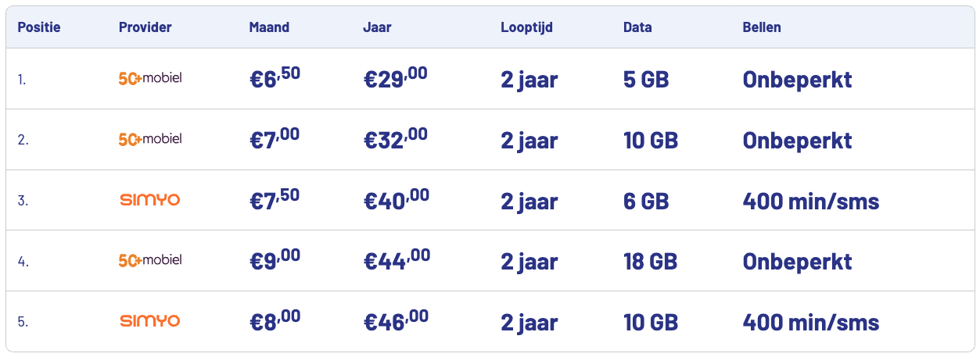Select the €29,00 yearly price
Screen dimensions: 980x357
(396, 78)
